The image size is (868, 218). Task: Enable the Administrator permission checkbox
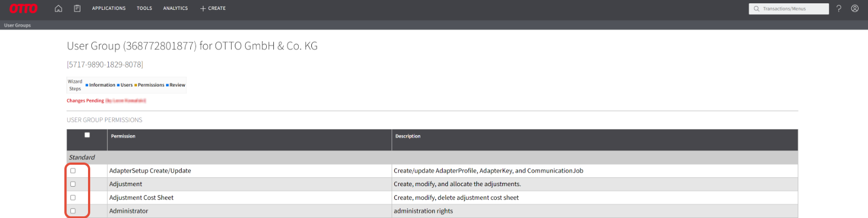tap(73, 211)
